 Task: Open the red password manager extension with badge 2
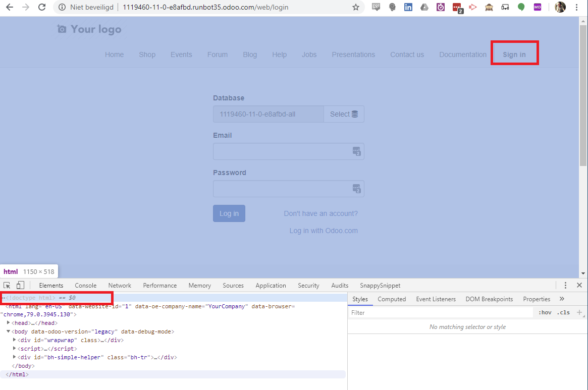click(457, 8)
